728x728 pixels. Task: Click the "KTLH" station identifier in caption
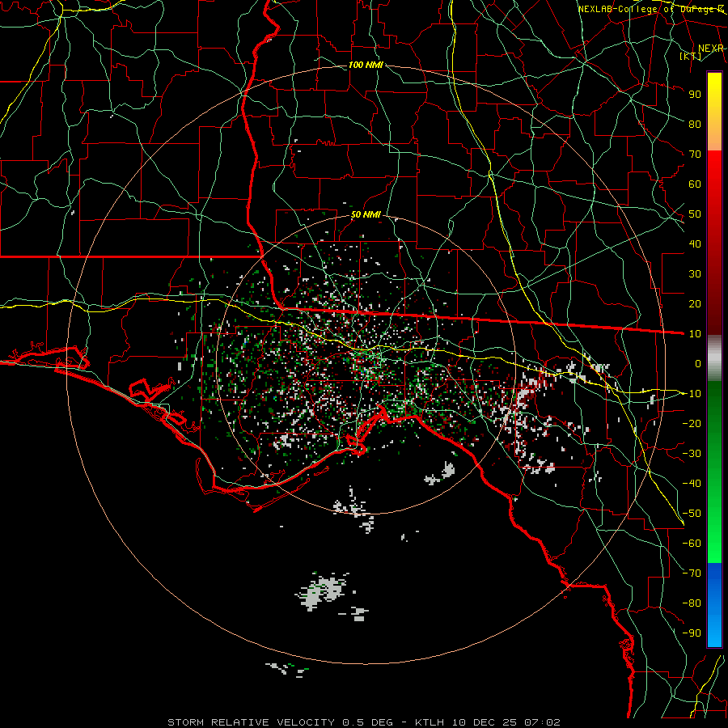pyautogui.click(x=430, y=722)
